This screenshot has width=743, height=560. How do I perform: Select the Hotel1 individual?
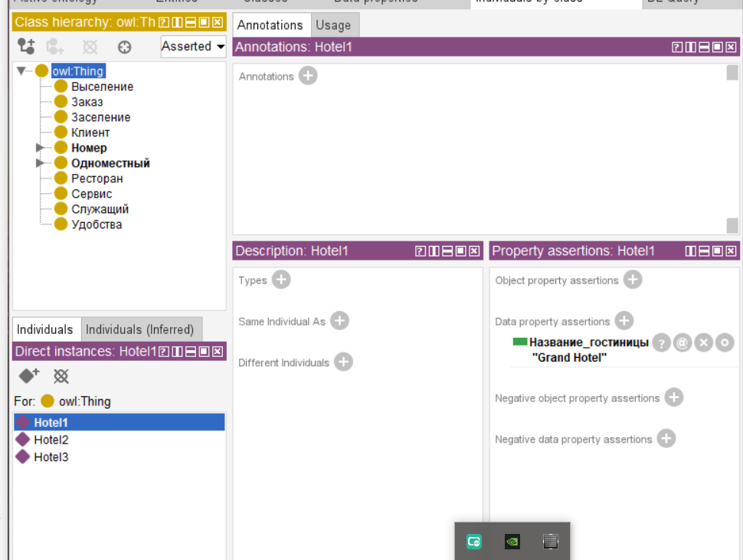coord(119,422)
